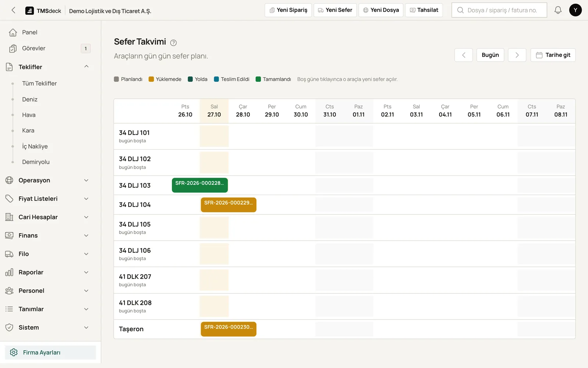Click the Bugün button

[490, 55]
